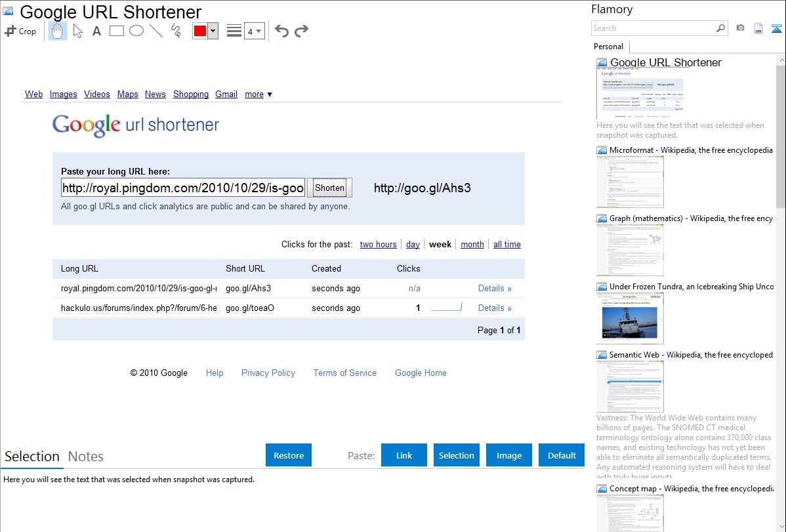Open Details for goo.gl/Ahs3 row
Screen dimensions: 786x532
(495, 289)
